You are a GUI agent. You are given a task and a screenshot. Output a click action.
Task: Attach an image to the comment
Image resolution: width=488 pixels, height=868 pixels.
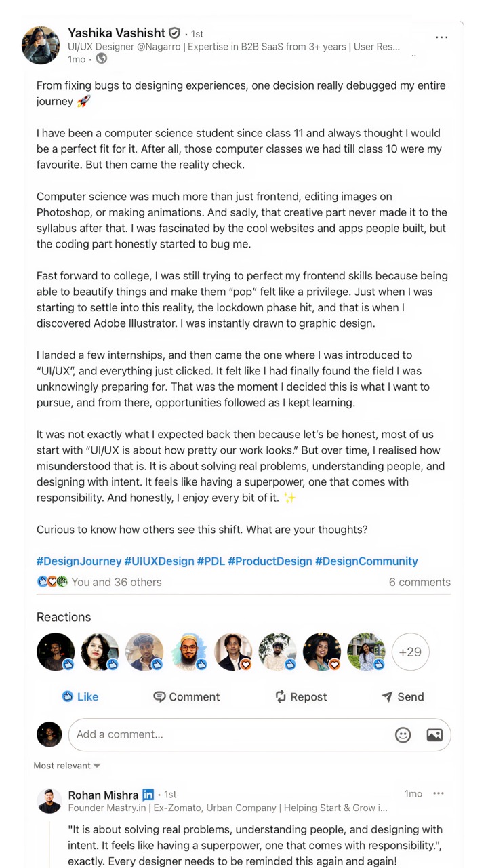[434, 734]
